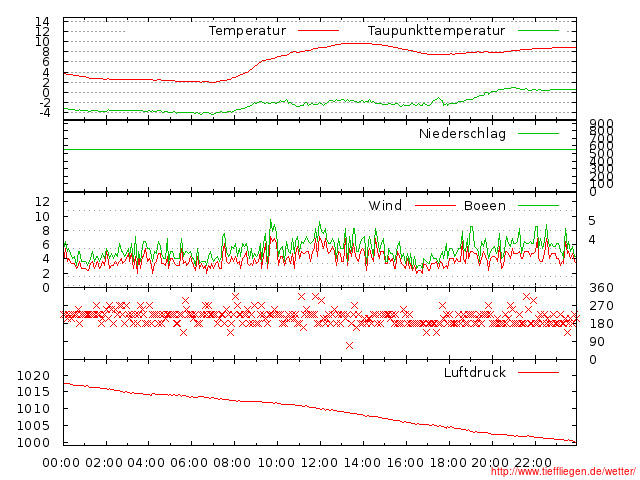The height and width of the screenshot is (480, 640).
Task: Click the 1005 pressure axis value
Action: tap(33, 426)
